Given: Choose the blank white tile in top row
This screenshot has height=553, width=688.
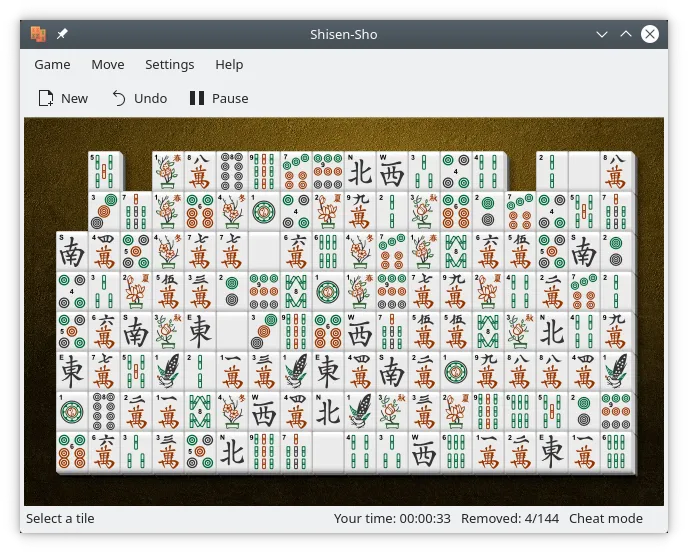Looking at the screenshot, I should 583,172.
